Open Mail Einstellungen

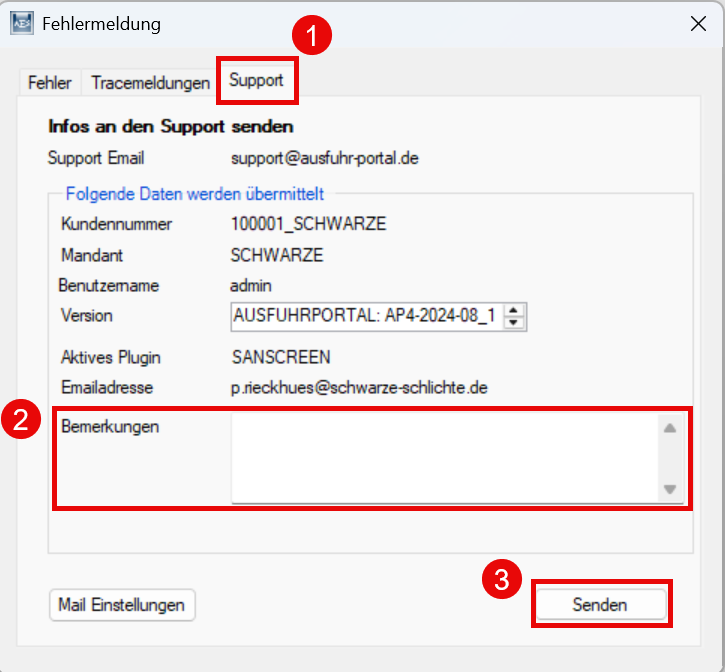click(x=122, y=605)
